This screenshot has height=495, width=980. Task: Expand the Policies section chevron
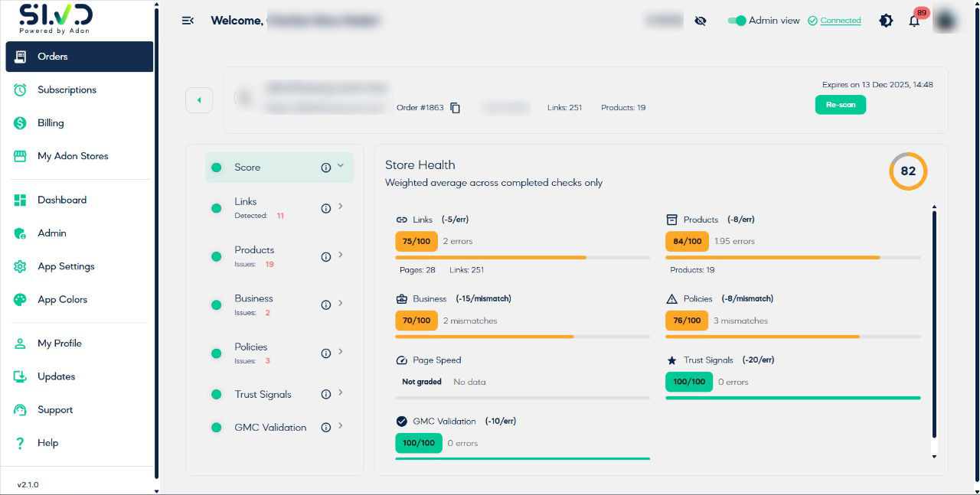(341, 352)
